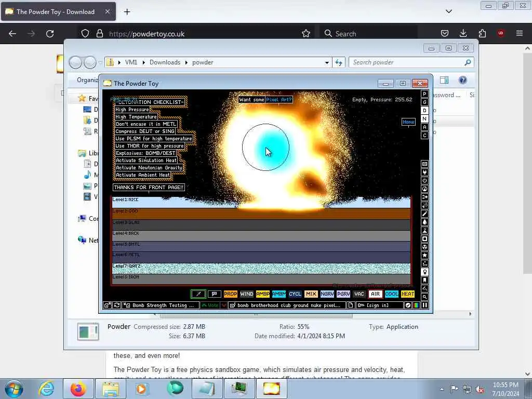This screenshot has width=532, height=399.
Task: Open the Electronics plug category
Action: point(424,172)
